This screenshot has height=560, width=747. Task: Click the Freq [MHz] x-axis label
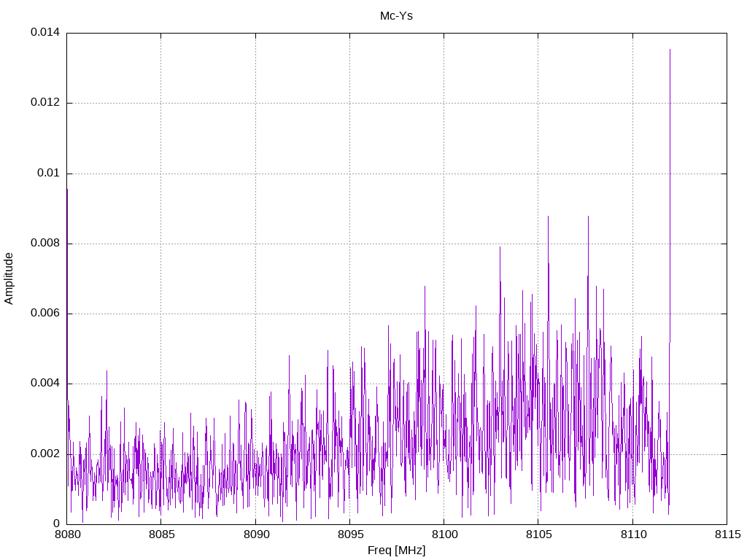tap(396, 551)
